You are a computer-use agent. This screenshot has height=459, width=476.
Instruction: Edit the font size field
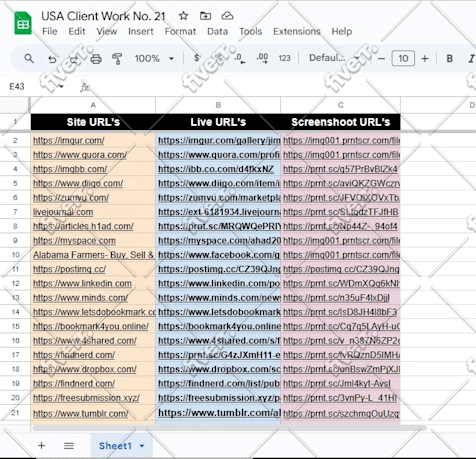[403, 59]
